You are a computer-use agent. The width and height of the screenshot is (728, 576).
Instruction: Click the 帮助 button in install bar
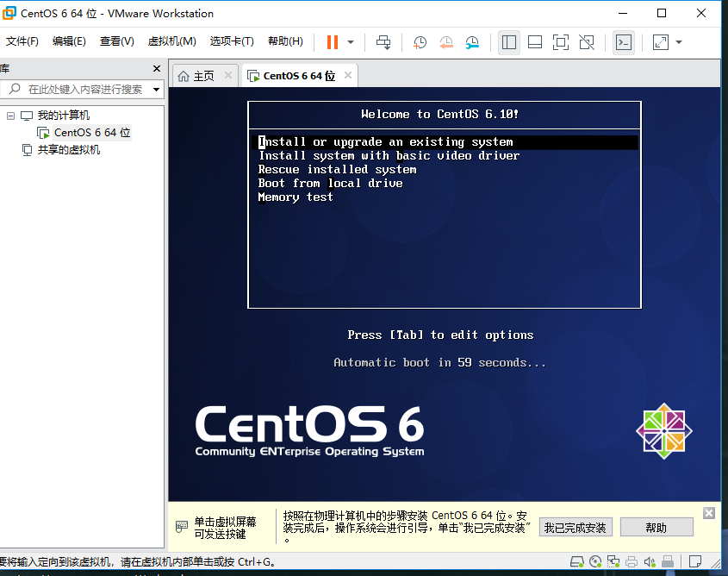tap(656, 528)
